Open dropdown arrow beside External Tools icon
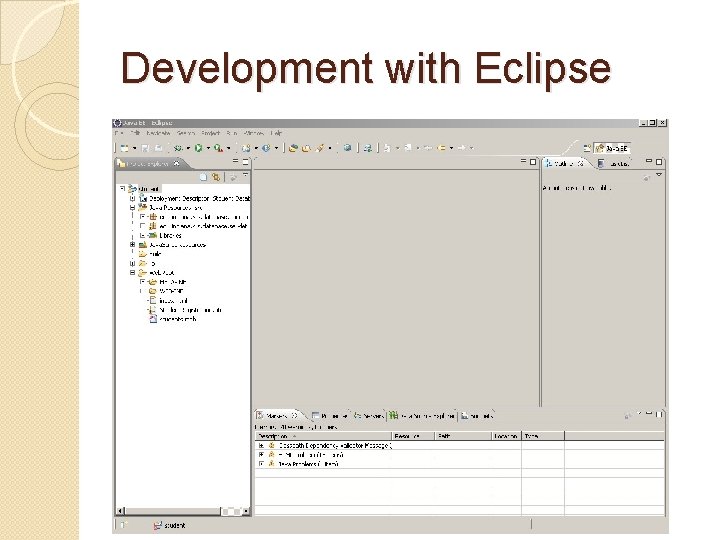The height and width of the screenshot is (540, 720). pyautogui.click(x=228, y=148)
